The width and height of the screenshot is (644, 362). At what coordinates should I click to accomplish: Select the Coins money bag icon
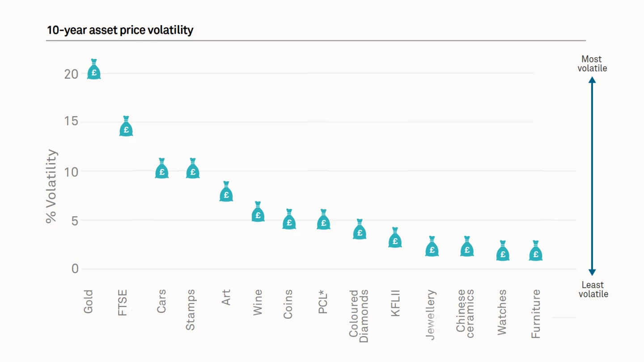pos(289,220)
